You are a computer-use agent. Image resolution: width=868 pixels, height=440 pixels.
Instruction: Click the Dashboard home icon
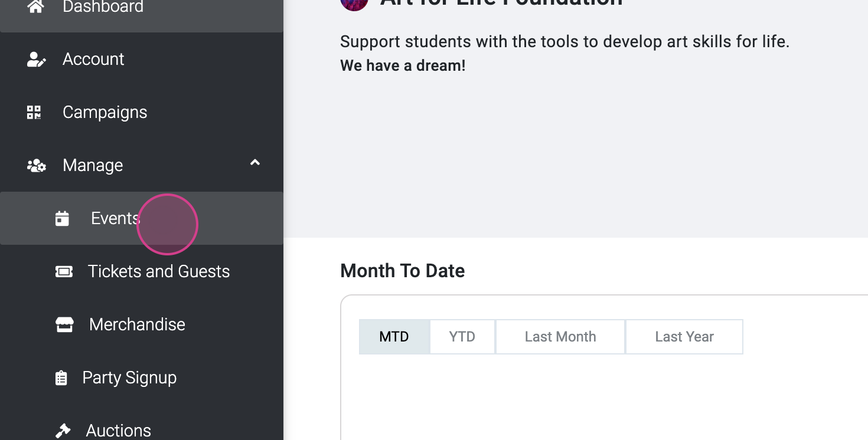(36, 6)
